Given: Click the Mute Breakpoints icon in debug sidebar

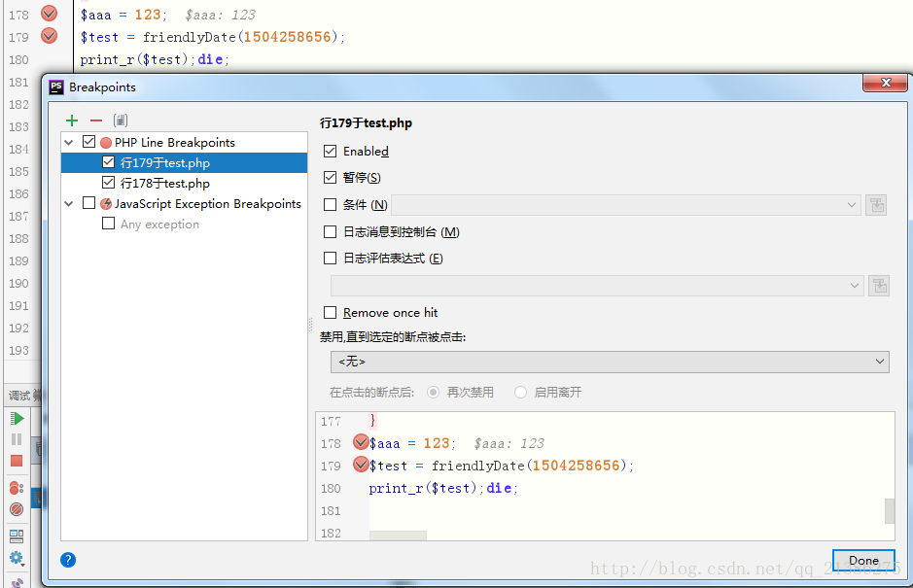Looking at the screenshot, I should click(17, 509).
